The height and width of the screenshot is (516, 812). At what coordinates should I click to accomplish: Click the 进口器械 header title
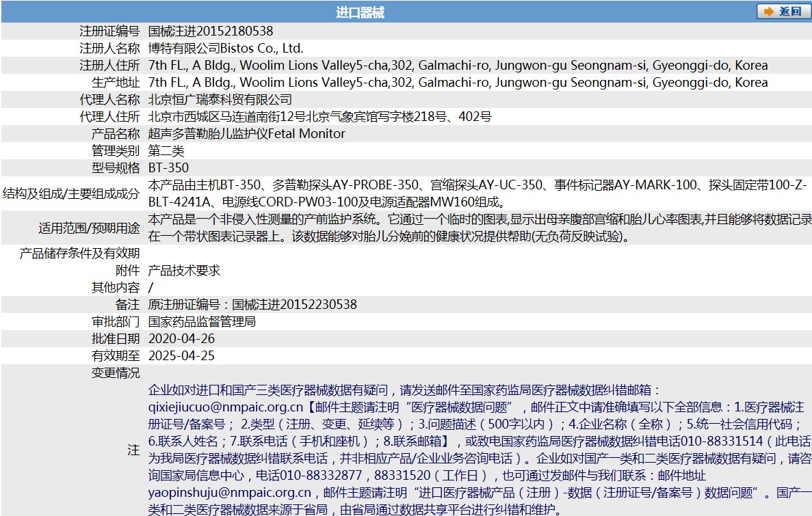[360, 12]
